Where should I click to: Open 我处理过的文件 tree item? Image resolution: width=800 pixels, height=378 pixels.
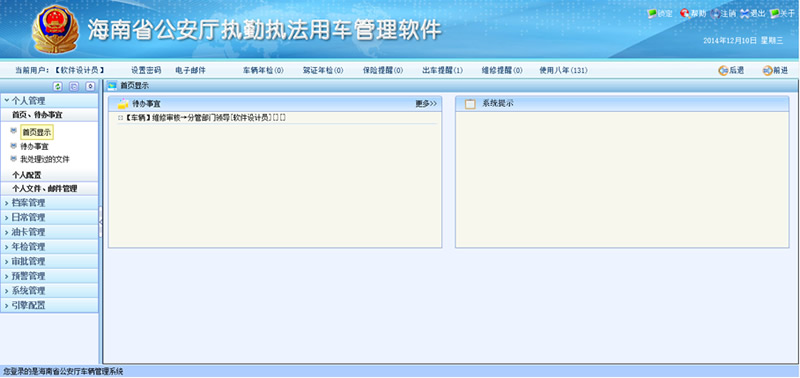pos(45,159)
